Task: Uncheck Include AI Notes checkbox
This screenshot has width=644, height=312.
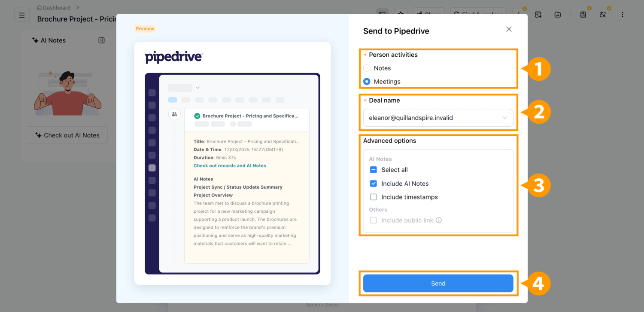Action: (x=374, y=184)
